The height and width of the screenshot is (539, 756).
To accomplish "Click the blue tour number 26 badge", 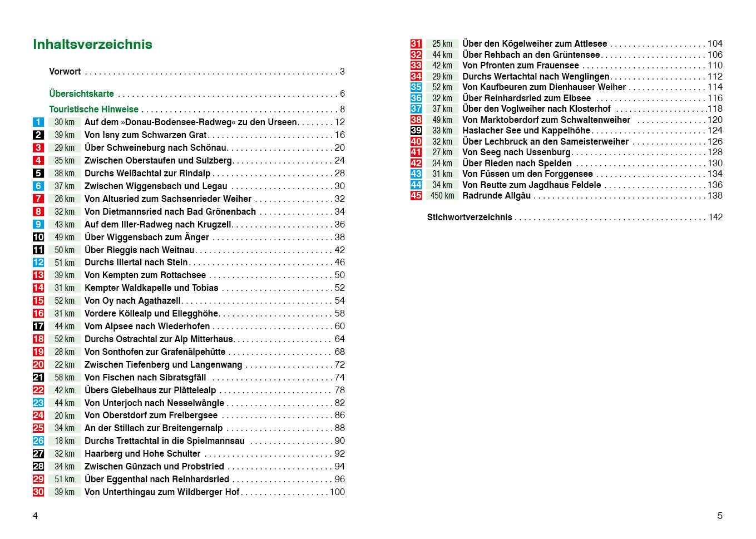I will 38,441.
